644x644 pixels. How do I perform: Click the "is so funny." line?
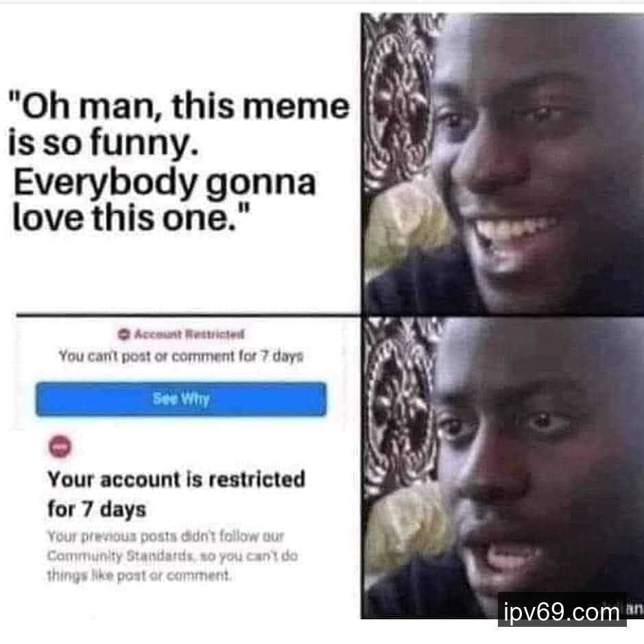tap(104, 143)
